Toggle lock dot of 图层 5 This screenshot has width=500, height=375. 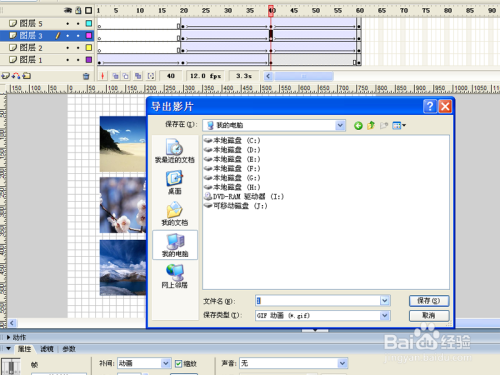[78, 23]
